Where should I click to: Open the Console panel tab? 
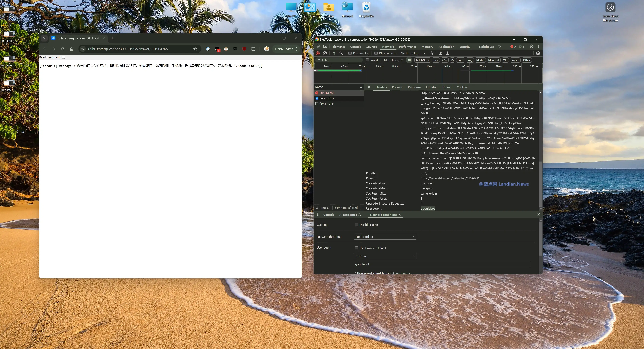point(356,46)
